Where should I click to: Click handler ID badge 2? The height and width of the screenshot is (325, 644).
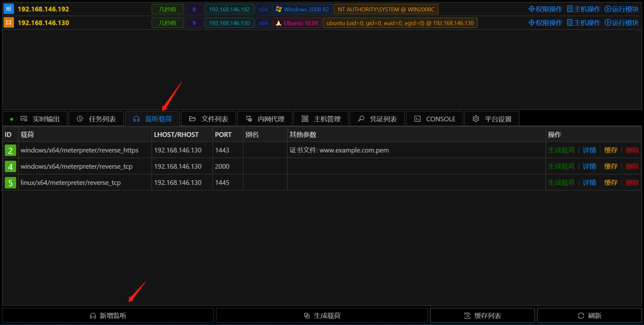click(x=10, y=150)
